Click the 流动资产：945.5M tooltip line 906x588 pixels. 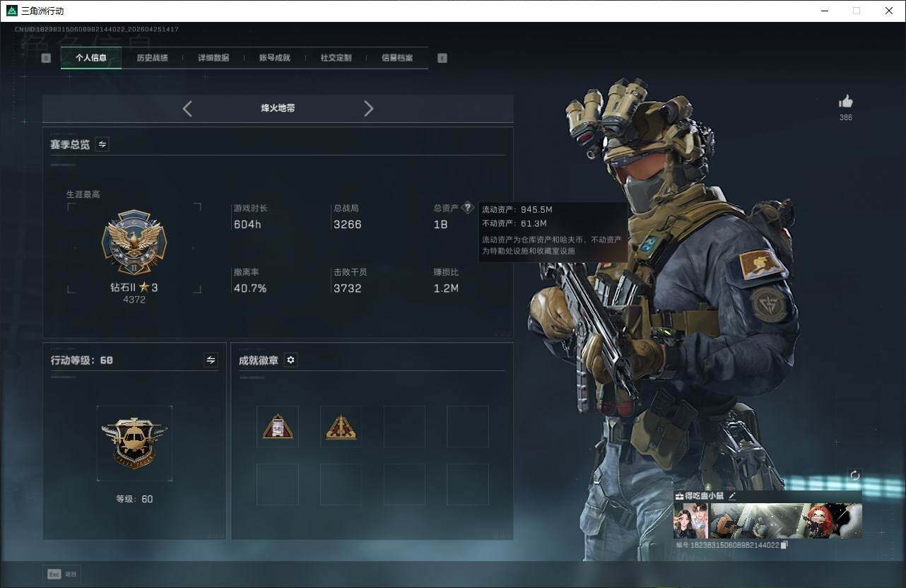click(x=517, y=210)
